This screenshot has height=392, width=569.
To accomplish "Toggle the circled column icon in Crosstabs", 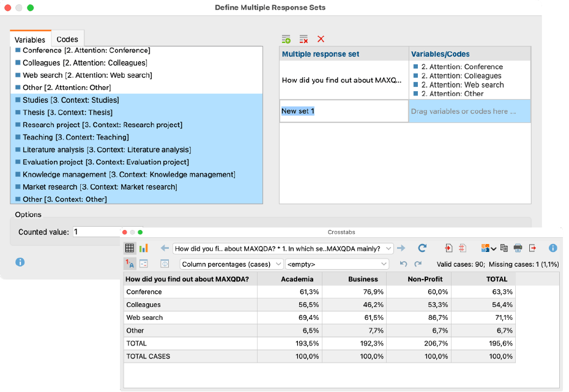I will 165,264.
